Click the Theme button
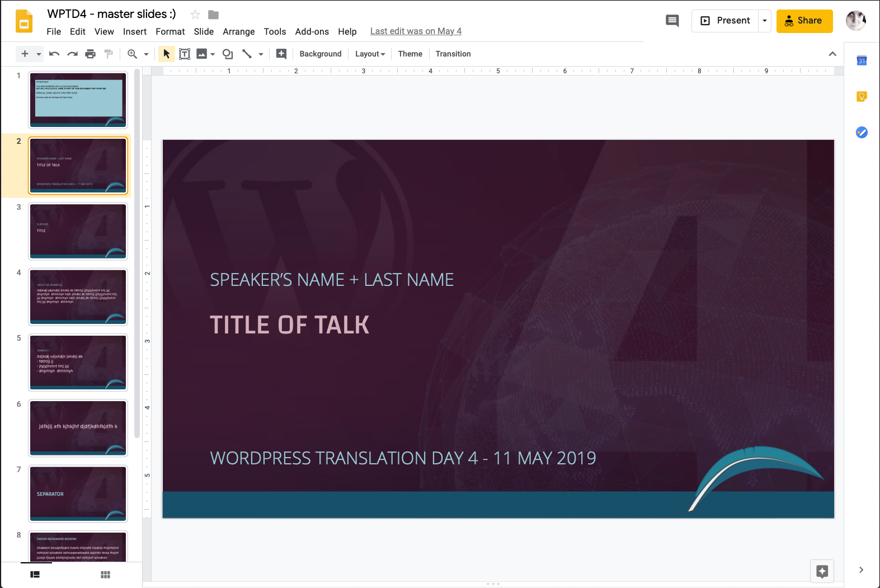880x588 pixels. (410, 54)
